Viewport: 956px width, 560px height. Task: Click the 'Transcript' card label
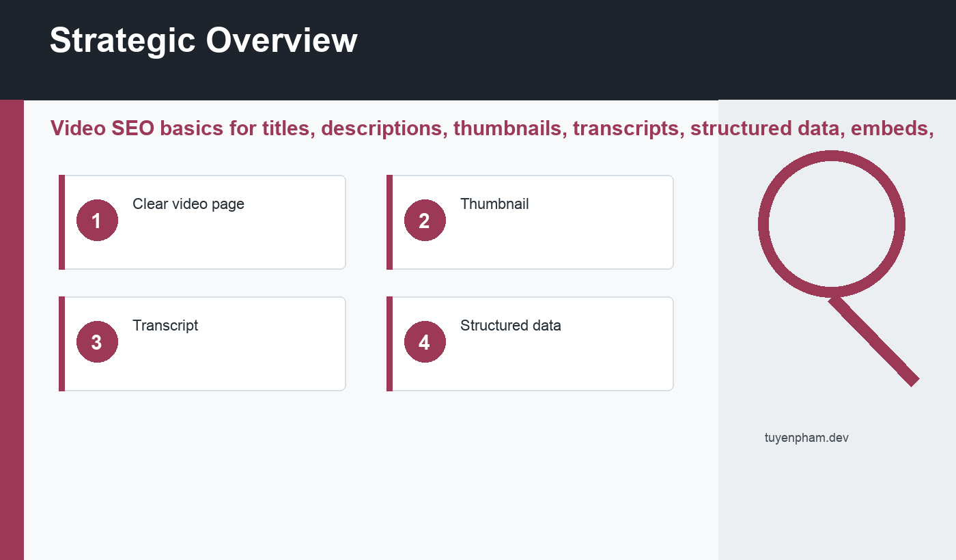(x=165, y=325)
